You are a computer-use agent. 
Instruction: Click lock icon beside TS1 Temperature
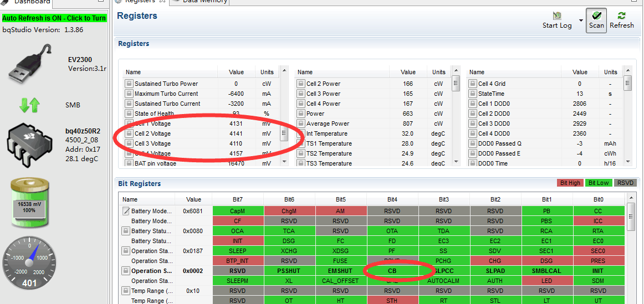click(301, 143)
